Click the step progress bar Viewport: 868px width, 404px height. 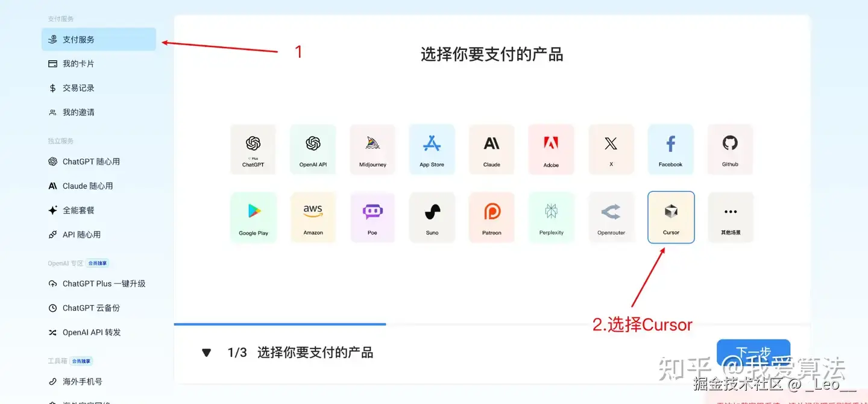pyautogui.click(x=492, y=324)
